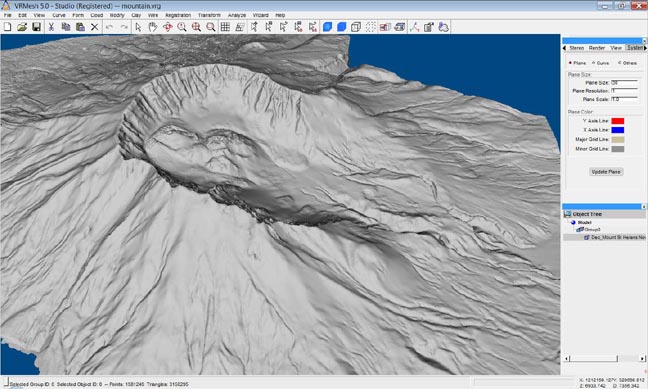Image resolution: width=648 pixels, height=389 pixels.
Task: Switch to the Stereo tab
Action: coord(577,48)
